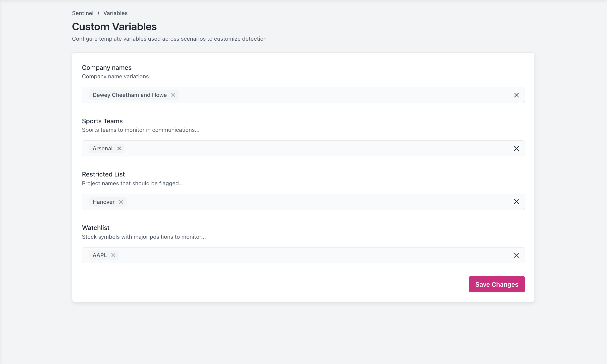Remove the Arsenal tag

[119, 148]
